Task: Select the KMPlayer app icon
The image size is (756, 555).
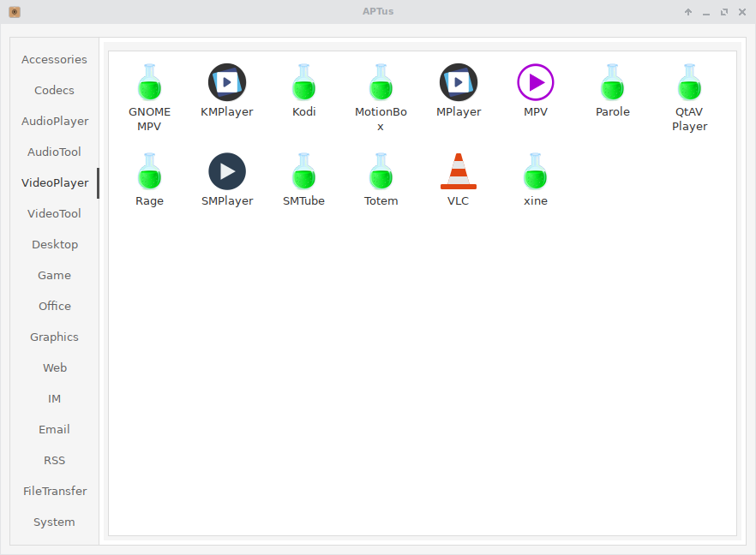Action: pos(227,82)
